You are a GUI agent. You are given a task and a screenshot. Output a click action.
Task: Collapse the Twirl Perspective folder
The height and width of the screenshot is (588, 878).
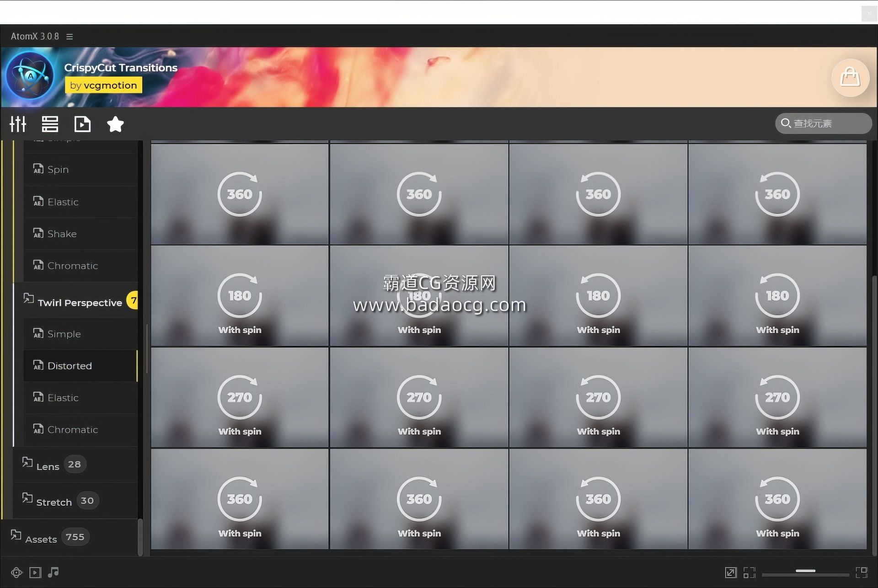[75, 300]
